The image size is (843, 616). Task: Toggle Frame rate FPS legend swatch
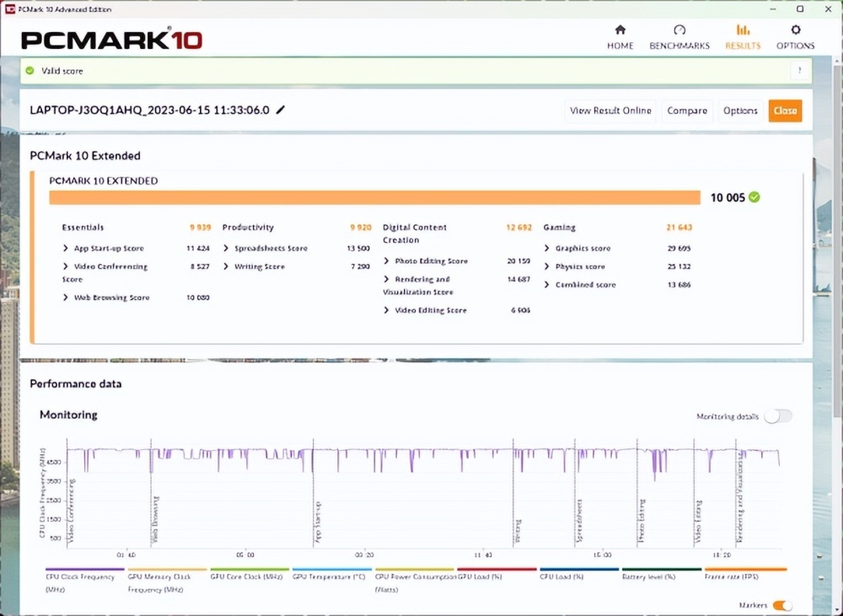(x=745, y=569)
